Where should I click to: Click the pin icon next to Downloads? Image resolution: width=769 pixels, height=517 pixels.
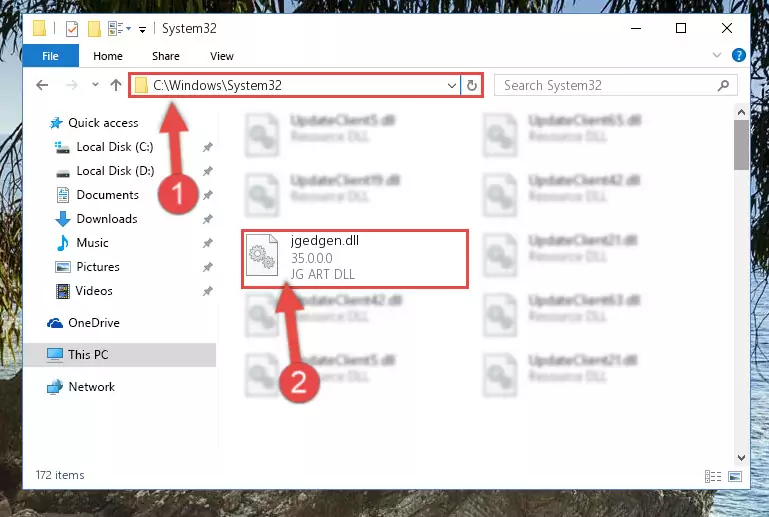pyautogui.click(x=208, y=219)
